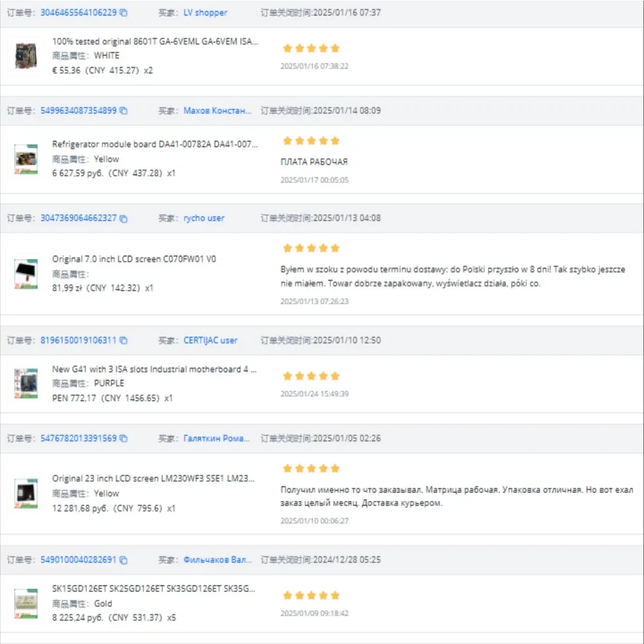Copy order number 5476782013391569
The image size is (644, 644).
123,438
